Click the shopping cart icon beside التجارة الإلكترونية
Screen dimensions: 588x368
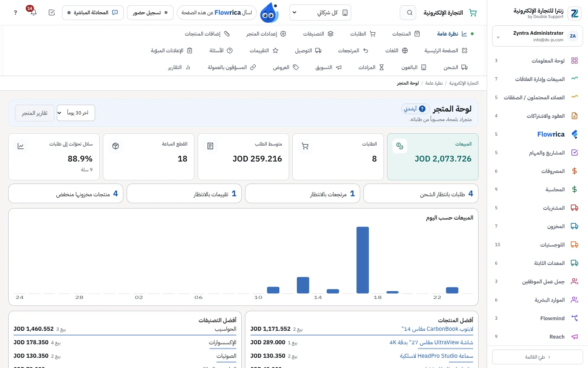tap(473, 13)
